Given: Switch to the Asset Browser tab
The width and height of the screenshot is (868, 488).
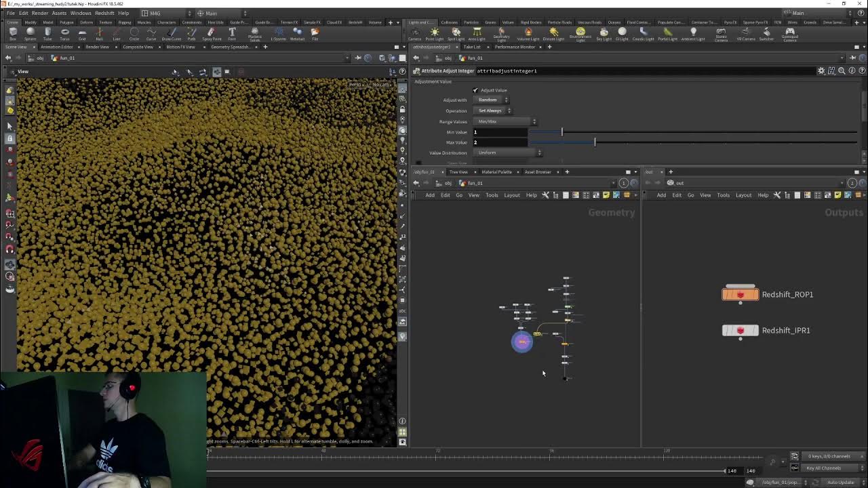Looking at the screenshot, I should (x=538, y=172).
